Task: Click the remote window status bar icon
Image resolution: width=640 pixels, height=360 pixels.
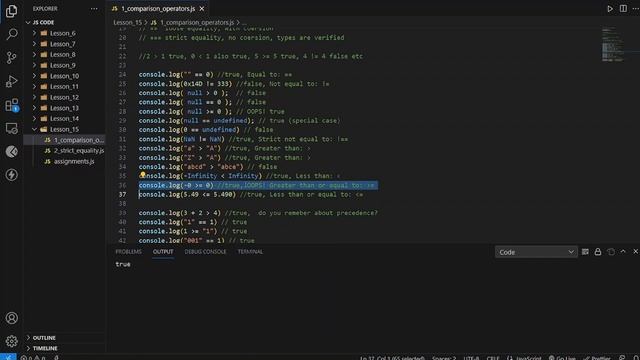Action: [8, 357]
